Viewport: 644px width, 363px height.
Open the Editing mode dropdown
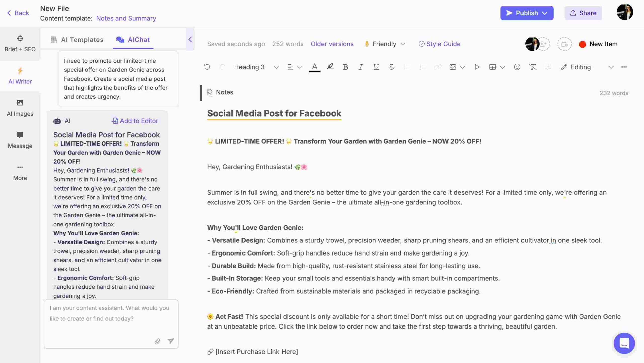tap(587, 67)
